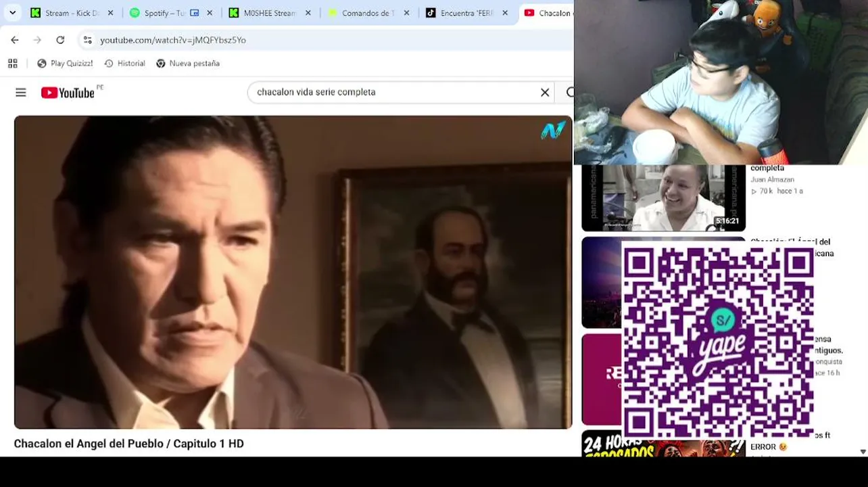Image resolution: width=868 pixels, height=487 pixels.
Task: Open the Historial bookmark
Action: [124, 64]
